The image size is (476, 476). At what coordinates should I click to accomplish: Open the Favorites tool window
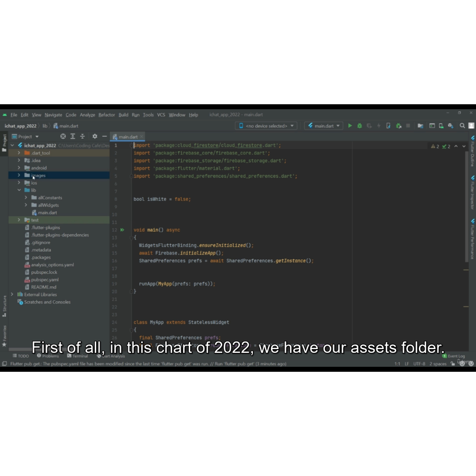point(4,336)
